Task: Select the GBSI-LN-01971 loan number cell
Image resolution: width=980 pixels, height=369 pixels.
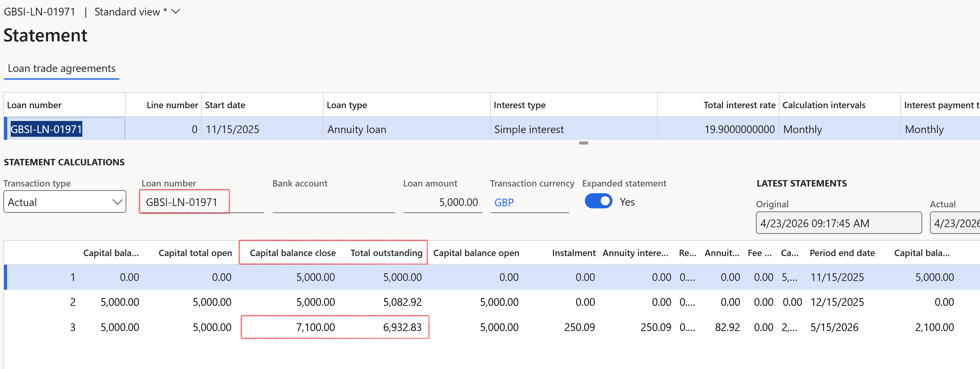Action: coord(46,129)
